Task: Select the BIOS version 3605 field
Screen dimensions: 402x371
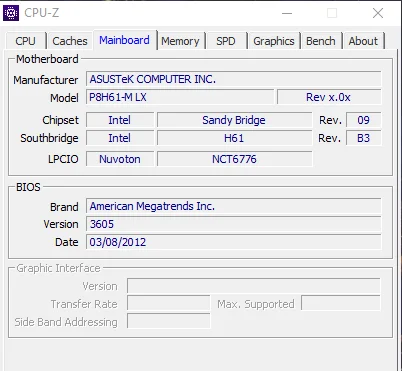Action: tap(233, 224)
